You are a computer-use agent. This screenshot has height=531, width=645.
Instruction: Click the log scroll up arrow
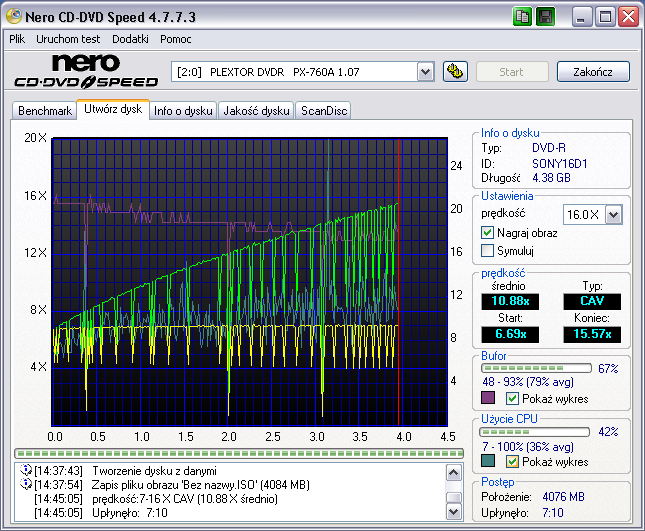(453, 473)
